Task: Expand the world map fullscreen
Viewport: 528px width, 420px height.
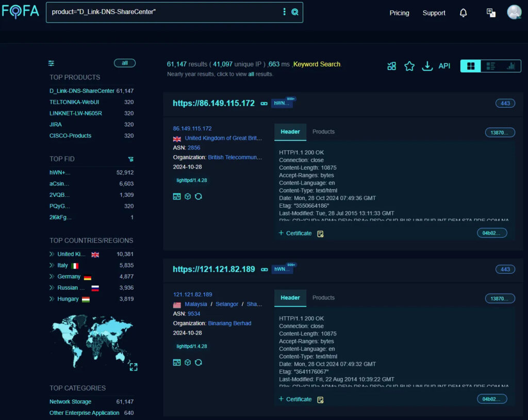Action: (134, 367)
